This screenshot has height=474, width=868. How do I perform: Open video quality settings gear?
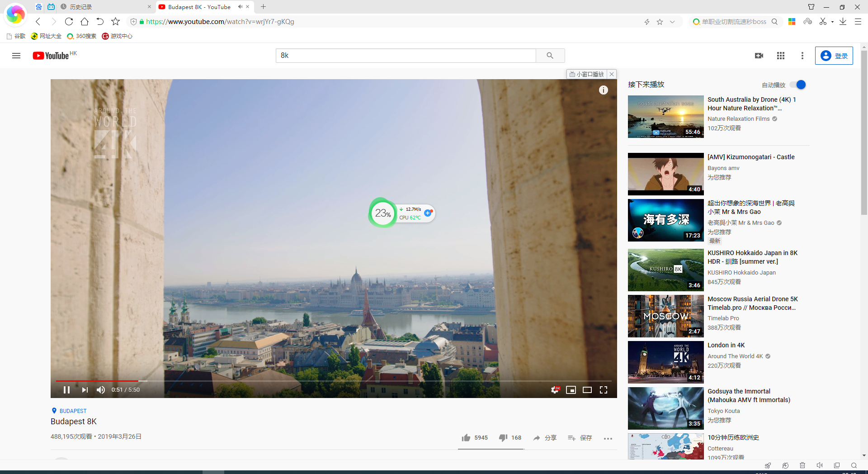coord(555,390)
